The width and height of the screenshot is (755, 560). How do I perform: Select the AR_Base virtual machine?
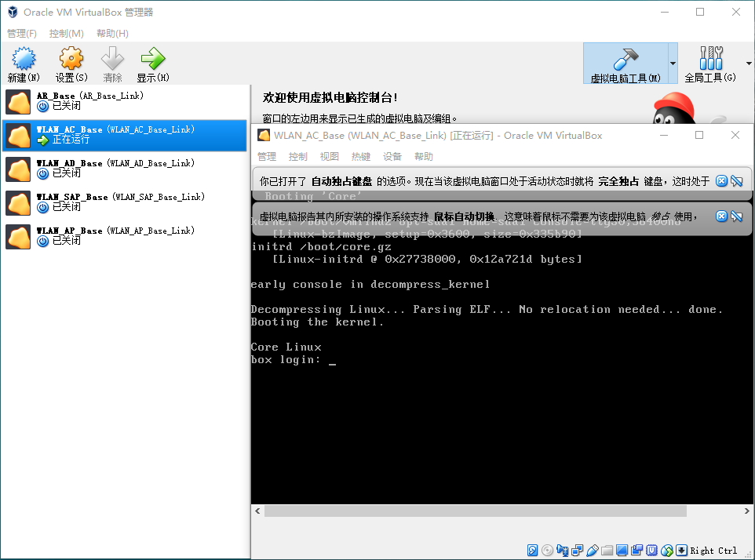pyautogui.click(x=126, y=101)
